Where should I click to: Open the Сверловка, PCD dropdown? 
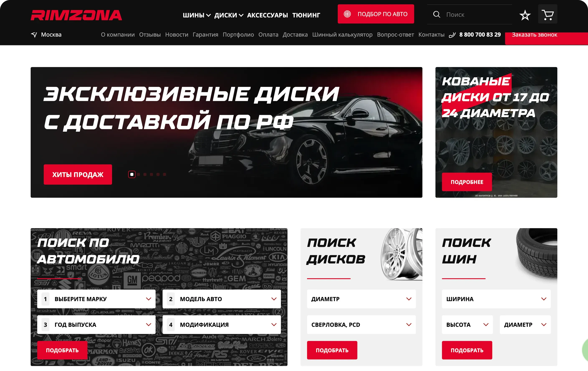coord(361,325)
